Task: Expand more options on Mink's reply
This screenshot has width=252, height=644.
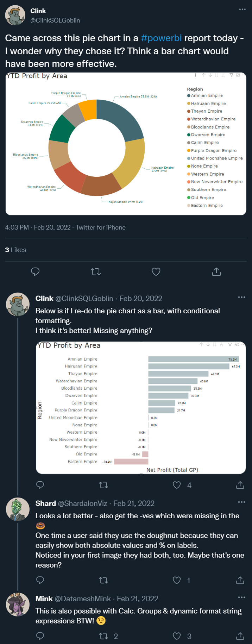Action: coord(241,597)
